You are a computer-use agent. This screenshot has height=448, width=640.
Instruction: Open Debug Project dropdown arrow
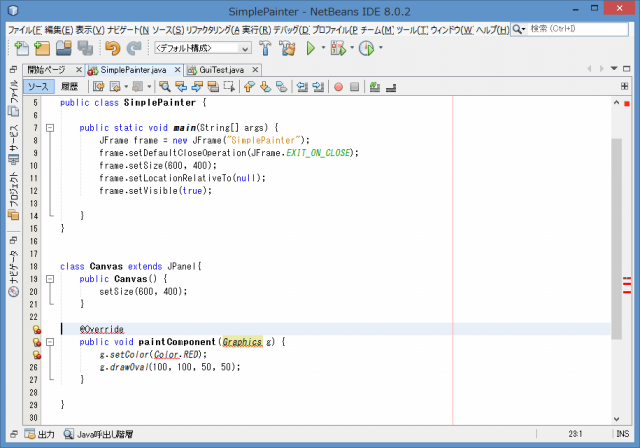tap(352, 48)
